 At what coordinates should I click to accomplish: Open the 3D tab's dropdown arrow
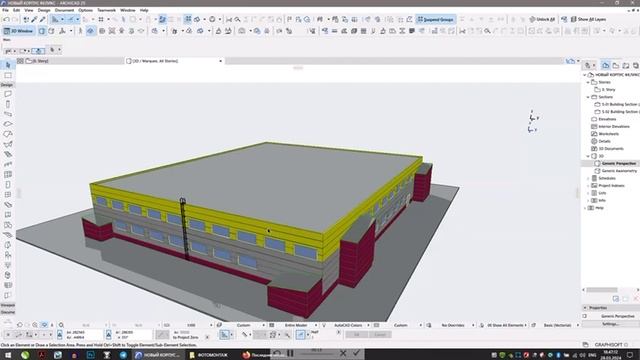221,61
